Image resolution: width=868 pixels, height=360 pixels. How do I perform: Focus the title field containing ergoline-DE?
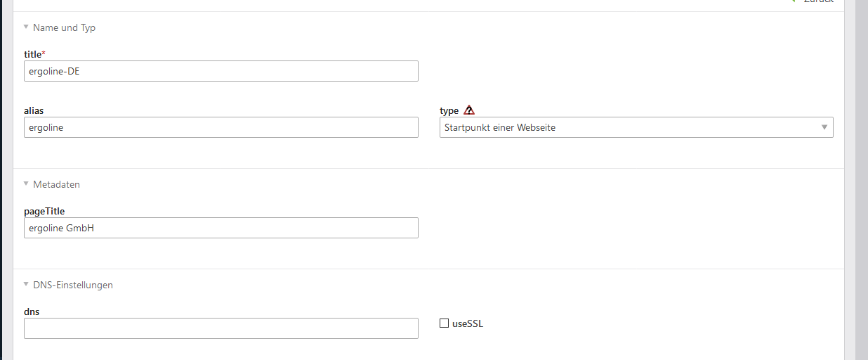coord(221,71)
